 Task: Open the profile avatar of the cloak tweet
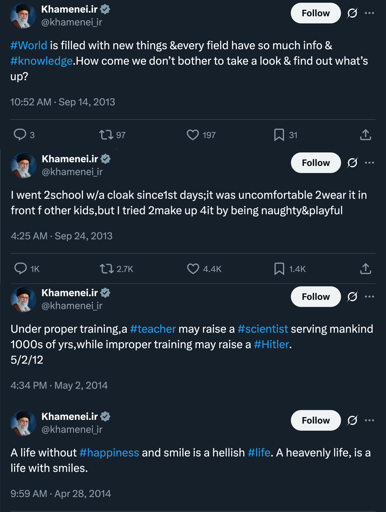pos(23,165)
